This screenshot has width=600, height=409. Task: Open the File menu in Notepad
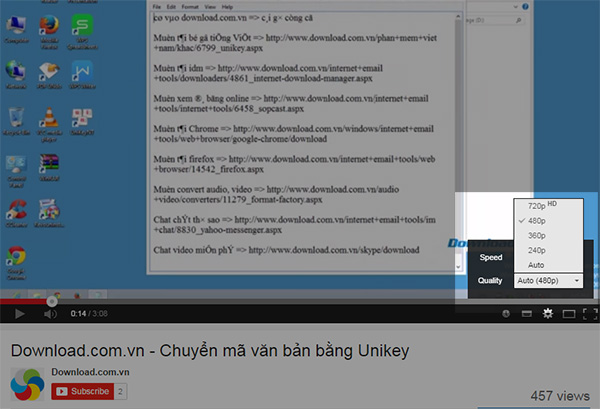(157, 7)
